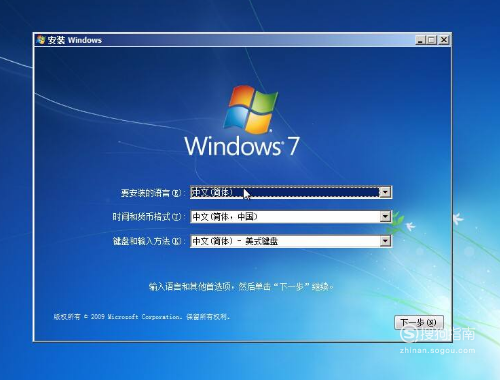Click the Windows setup icon in title bar
500x380 pixels.
[x=41, y=40]
